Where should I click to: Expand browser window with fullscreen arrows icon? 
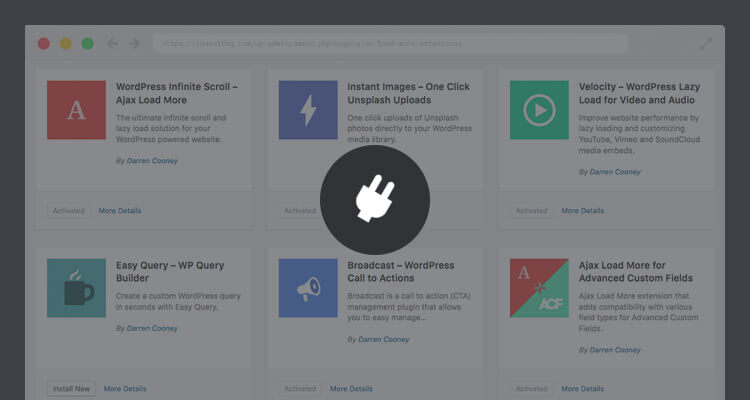pyautogui.click(x=706, y=44)
